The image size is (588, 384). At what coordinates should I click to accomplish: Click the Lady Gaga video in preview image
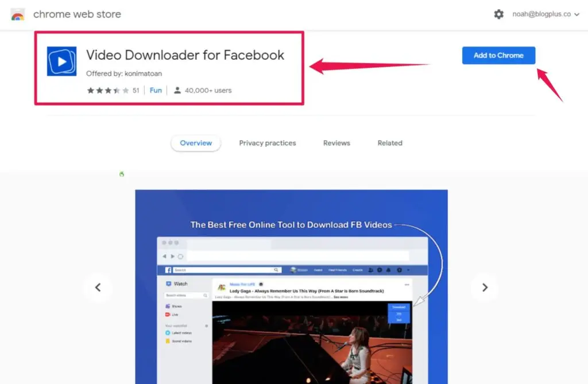pyautogui.click(x=310, y=342)
